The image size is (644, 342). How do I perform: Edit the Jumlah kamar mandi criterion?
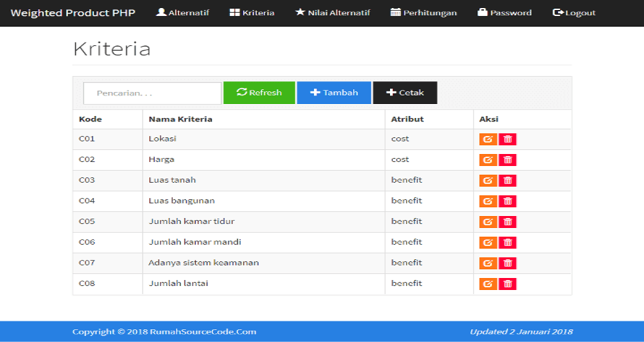[488, 242]
